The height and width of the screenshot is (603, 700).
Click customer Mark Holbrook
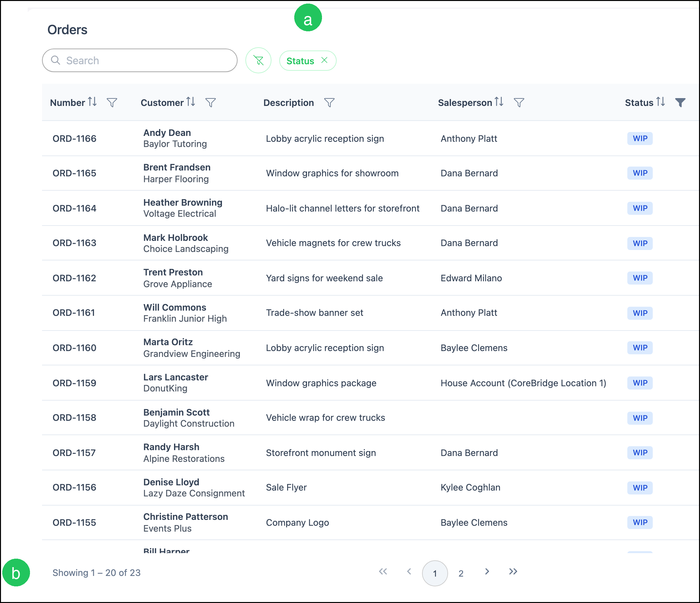click(x=175, y=238)
